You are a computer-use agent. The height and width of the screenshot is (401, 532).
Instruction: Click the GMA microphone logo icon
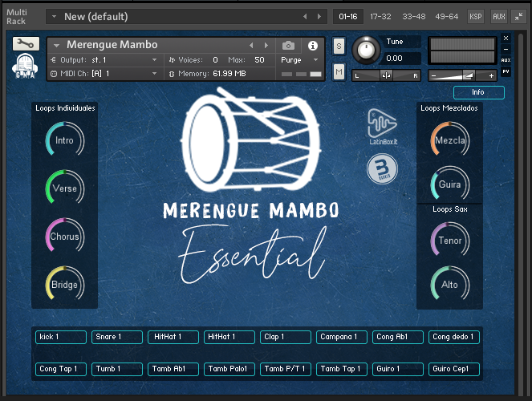tap(25, 66)
